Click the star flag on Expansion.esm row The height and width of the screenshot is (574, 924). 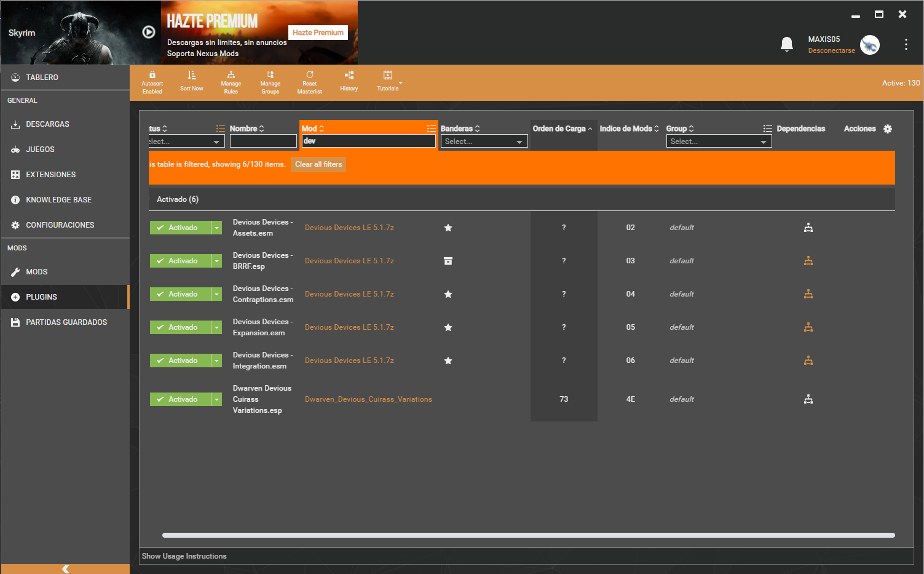[448, 327]
